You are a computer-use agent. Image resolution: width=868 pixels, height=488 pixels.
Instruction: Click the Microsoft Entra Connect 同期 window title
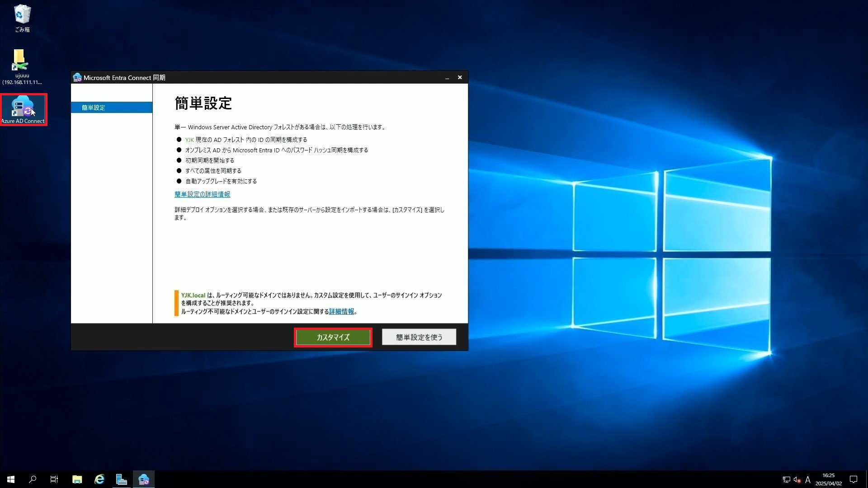(124, 78)
